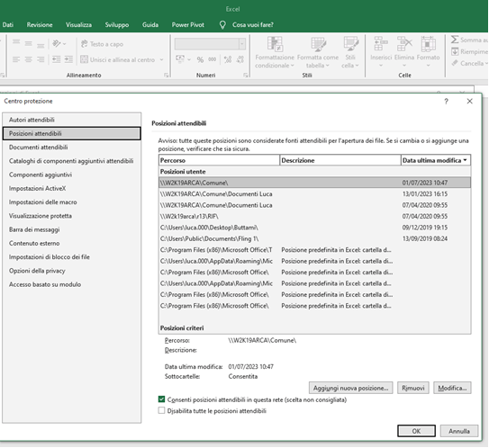Open the Dati ribbon tab
The height and width of the screenshot is (448, 489).
pyautogui.click(x=8, y=25)
